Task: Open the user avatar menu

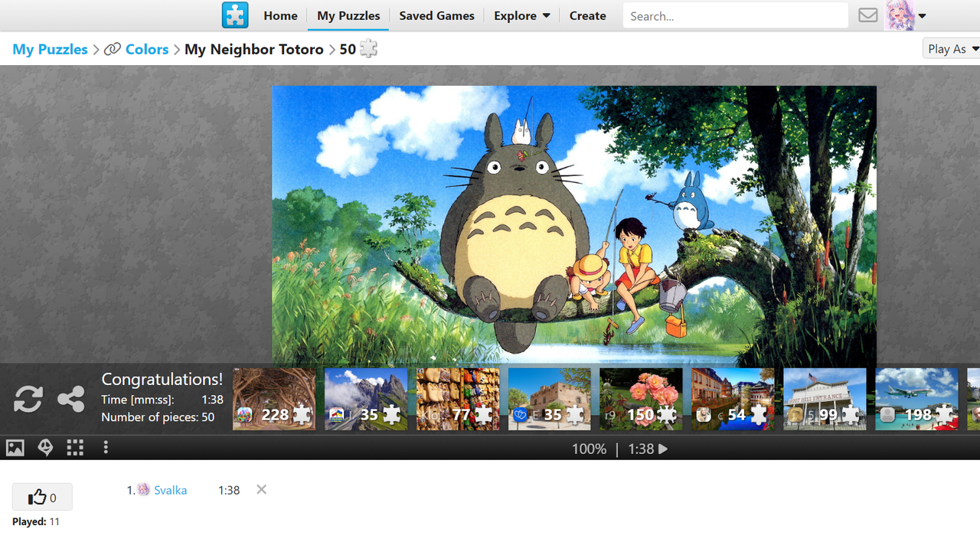Action: tap(900, 15)
